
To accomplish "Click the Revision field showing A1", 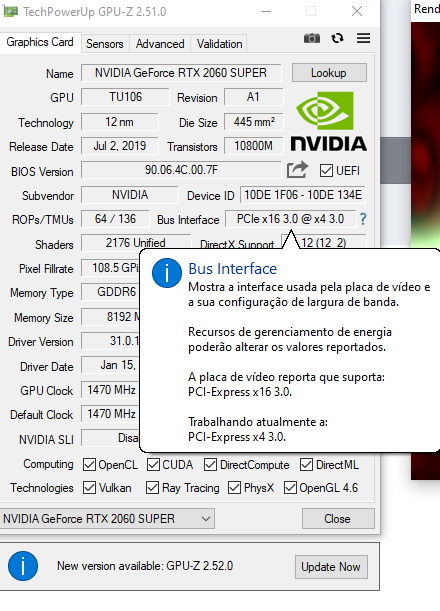I will pos(253,97).
